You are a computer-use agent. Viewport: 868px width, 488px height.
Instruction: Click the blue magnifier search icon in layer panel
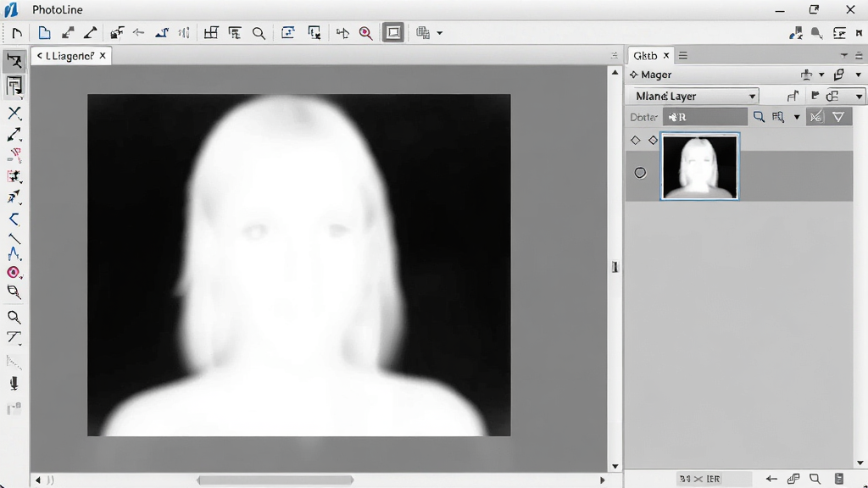click(759, 117)
